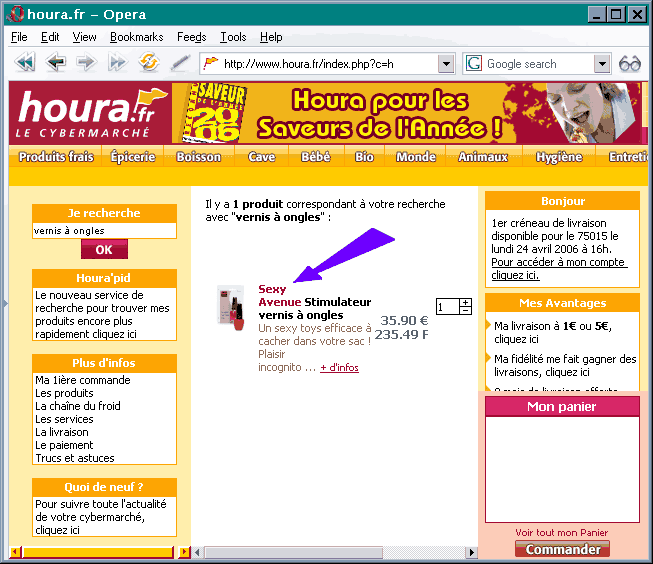Open the Cave category
This screenshot has width=653, height=564.
click(262, 157)
